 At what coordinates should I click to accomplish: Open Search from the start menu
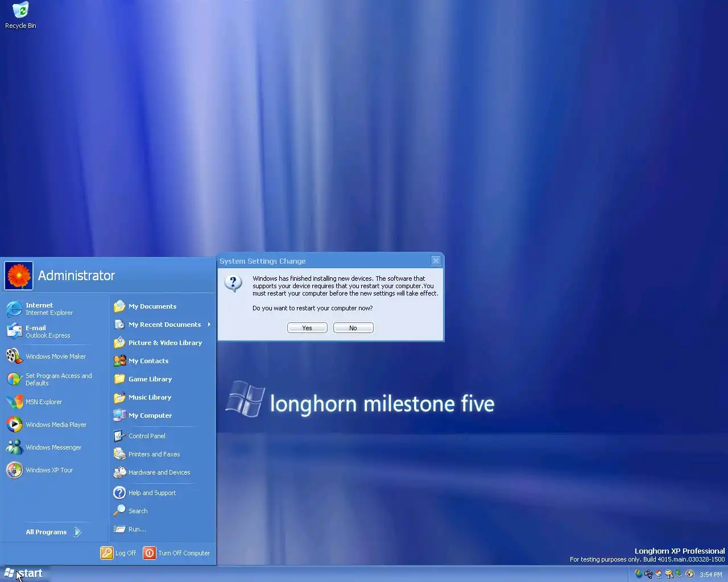coord(163,511)
